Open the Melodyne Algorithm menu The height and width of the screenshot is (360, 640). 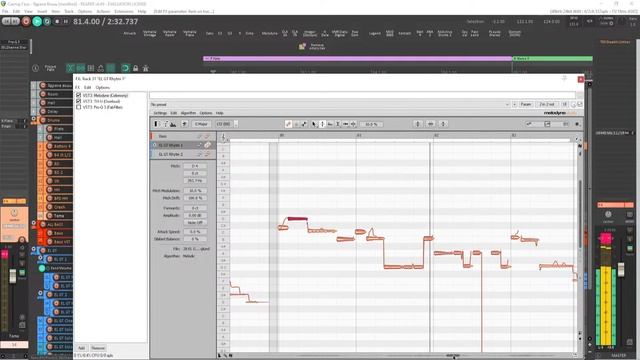(x=188, y=113)
